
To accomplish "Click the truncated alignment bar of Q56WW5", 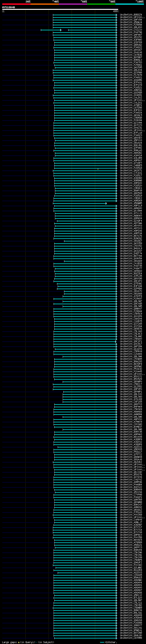I will (x=80, y=203).
